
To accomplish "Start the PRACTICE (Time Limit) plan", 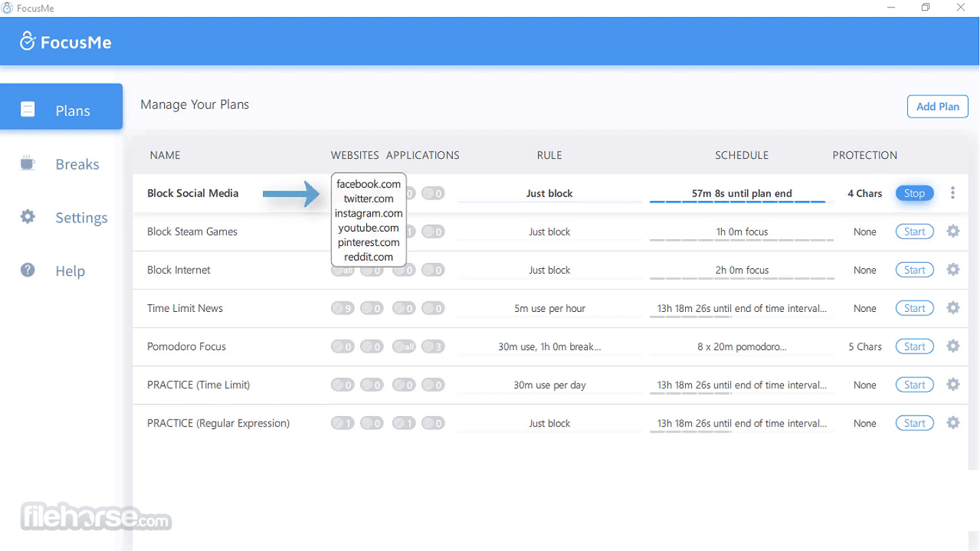I will click(x=915, y=385).
